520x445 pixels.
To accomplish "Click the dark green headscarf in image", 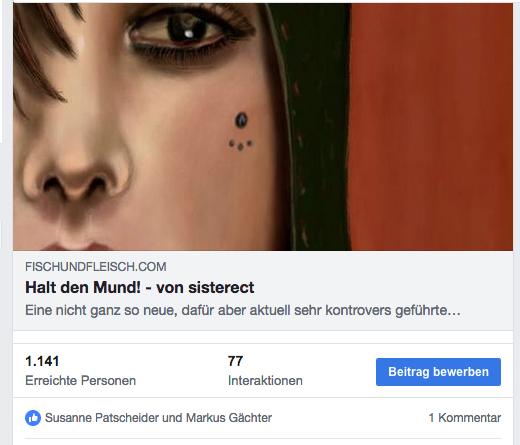I will [313, 127].
